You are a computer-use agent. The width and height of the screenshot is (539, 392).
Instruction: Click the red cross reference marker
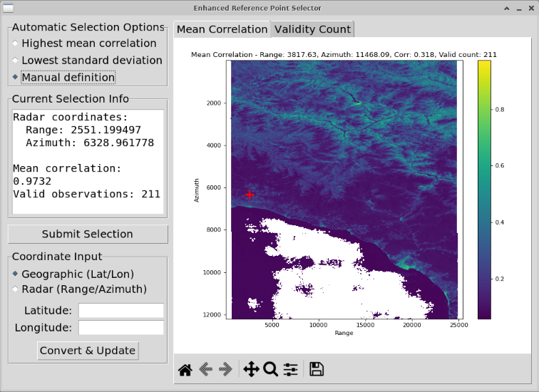coord(250,195)
